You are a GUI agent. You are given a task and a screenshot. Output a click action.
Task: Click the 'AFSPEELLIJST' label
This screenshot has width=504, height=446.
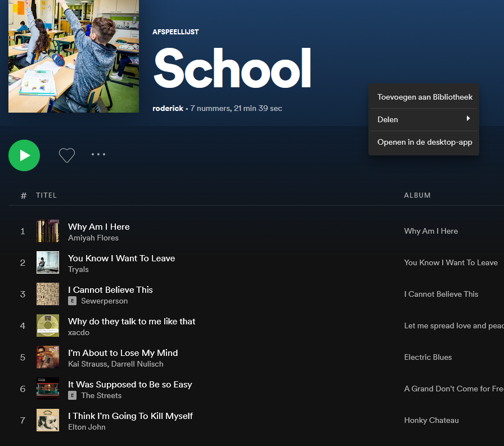click(x=175, y=32)
